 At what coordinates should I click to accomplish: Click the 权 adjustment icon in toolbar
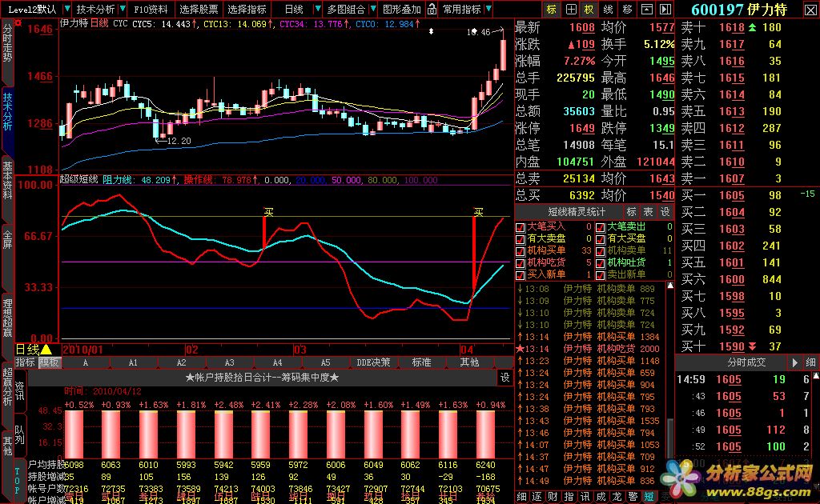coord(589,10)
